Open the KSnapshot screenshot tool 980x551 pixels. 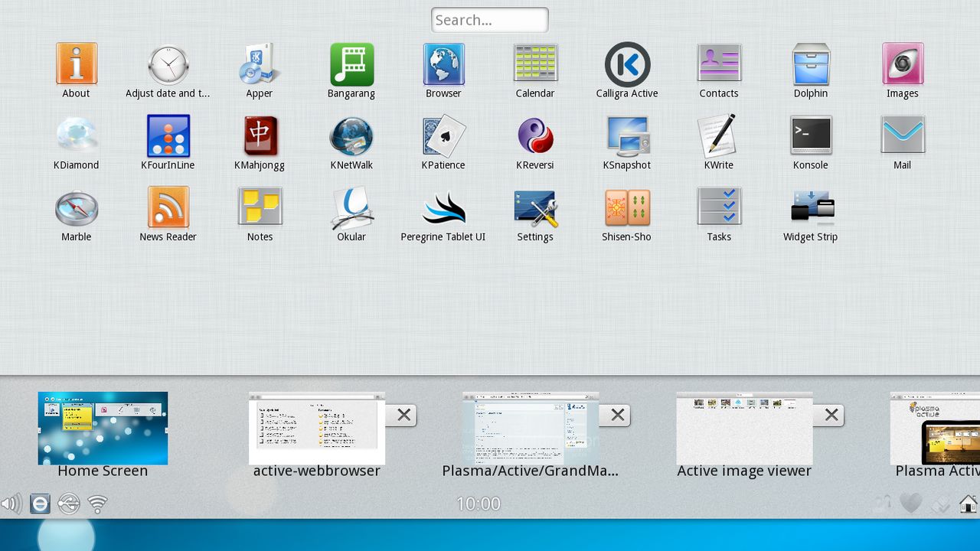[627, 142]
